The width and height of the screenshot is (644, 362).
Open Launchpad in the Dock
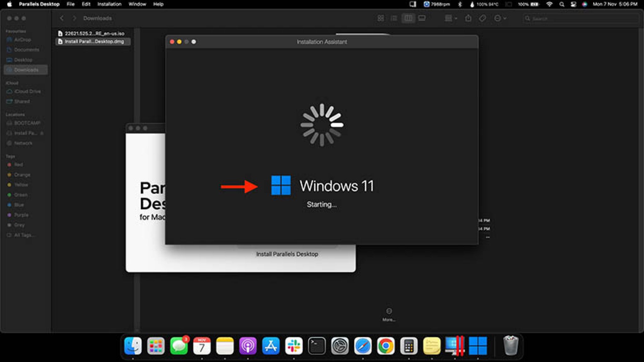(156, 346)
